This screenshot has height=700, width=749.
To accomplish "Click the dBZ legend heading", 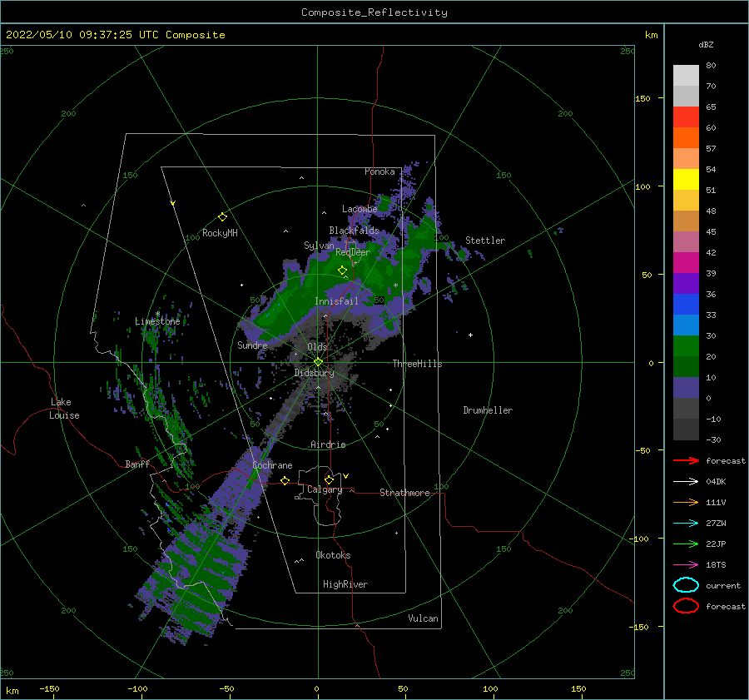I will 706,44.
